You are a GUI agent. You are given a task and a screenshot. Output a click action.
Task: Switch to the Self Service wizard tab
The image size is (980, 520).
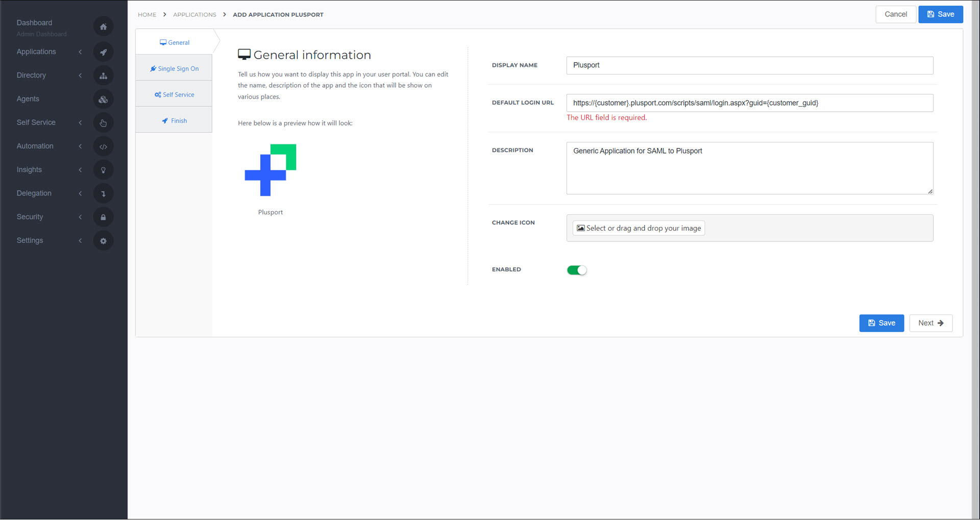pos(174,94)
